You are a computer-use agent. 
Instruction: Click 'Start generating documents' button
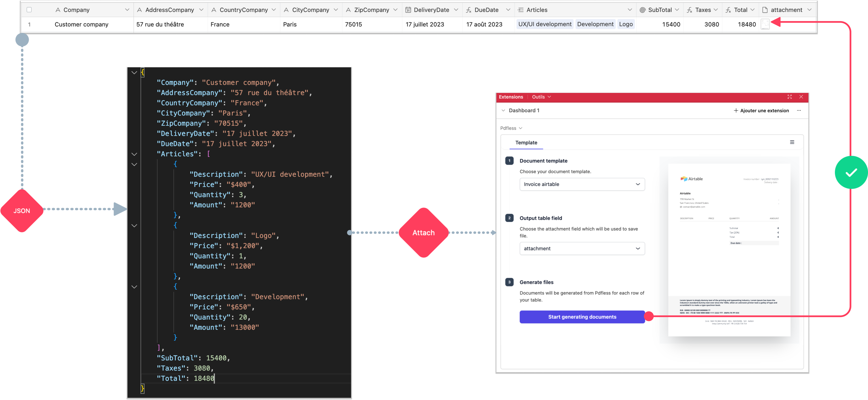[x=582, y=317]
